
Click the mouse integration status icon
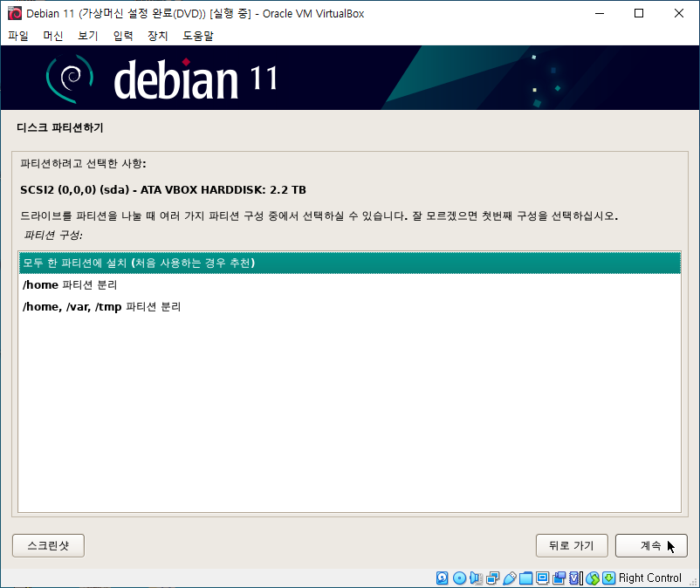tap(593, 578)
